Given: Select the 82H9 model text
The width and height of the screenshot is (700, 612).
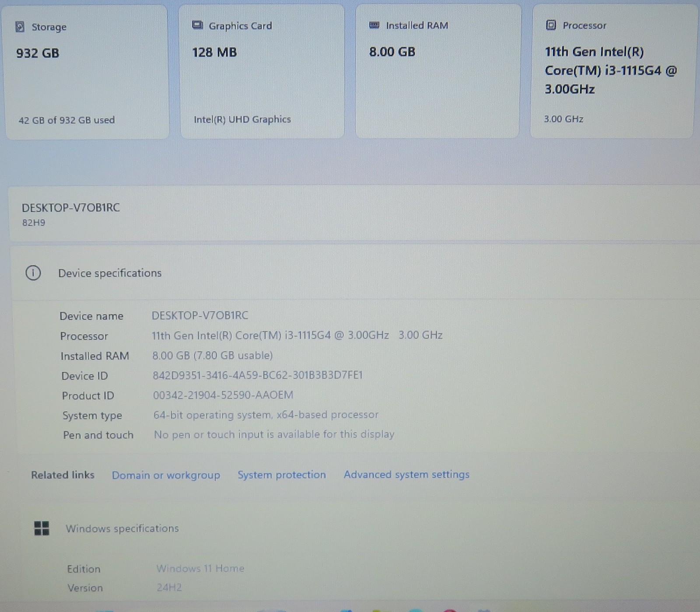Looking at the screenshot, I should point(34,223).
